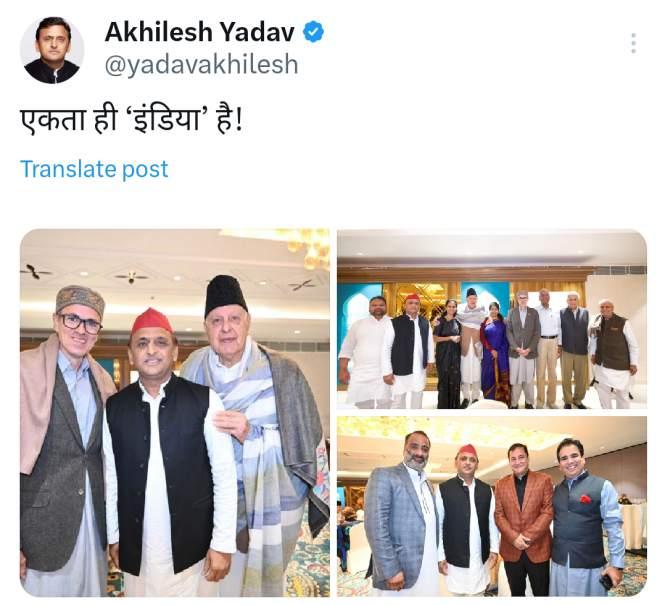The image size is (657, 605).
Task: Click the red pocket square on vest
Action: click(585, 499)
